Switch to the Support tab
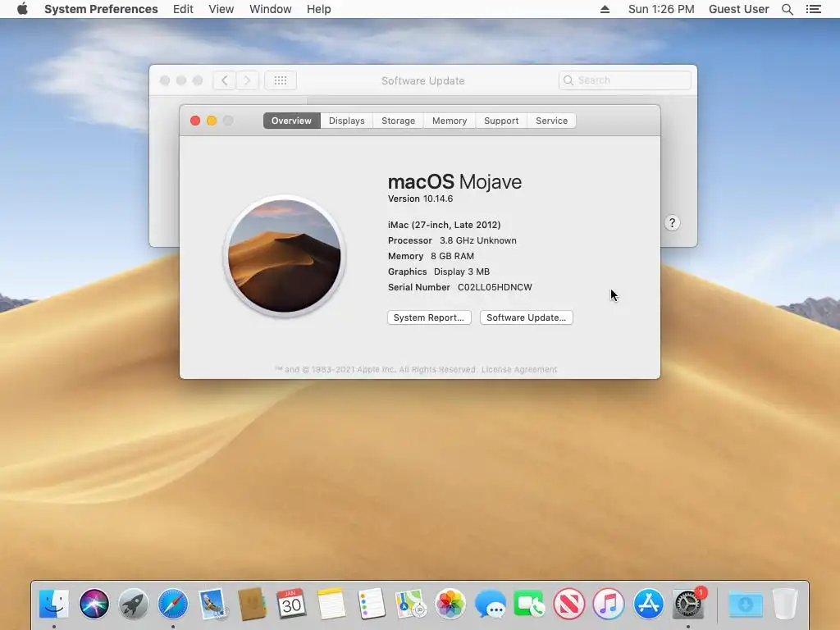The image size is (840, 630). point(501,121)
